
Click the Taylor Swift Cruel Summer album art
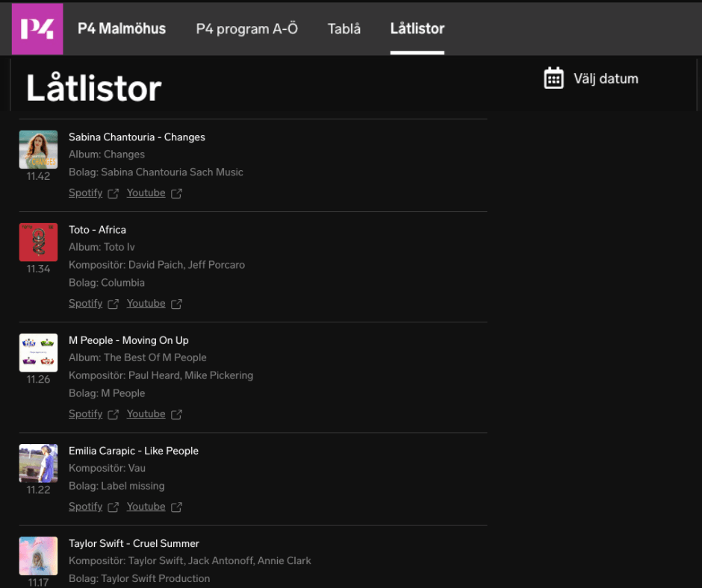coord(38,555)
